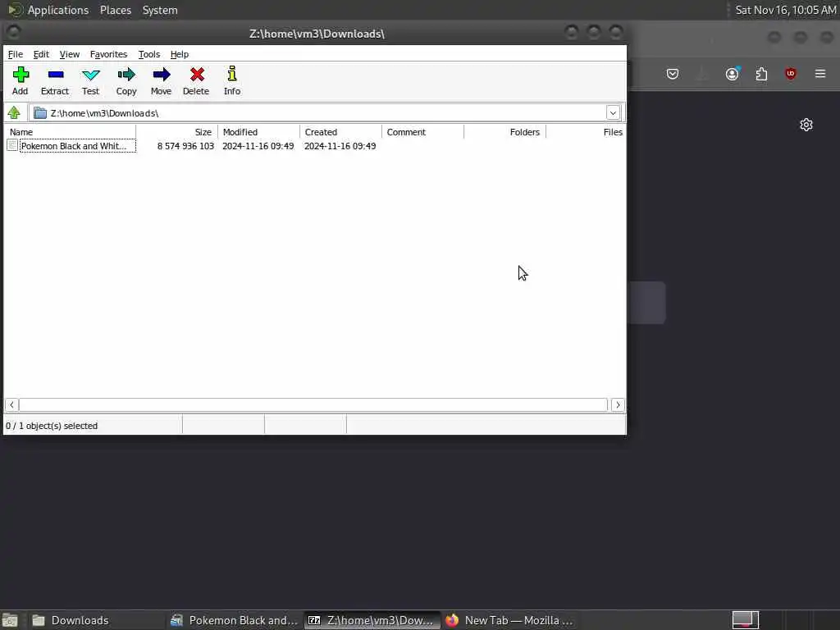
Task: Click the Info toolbar icon
Action: click(232, 74)
